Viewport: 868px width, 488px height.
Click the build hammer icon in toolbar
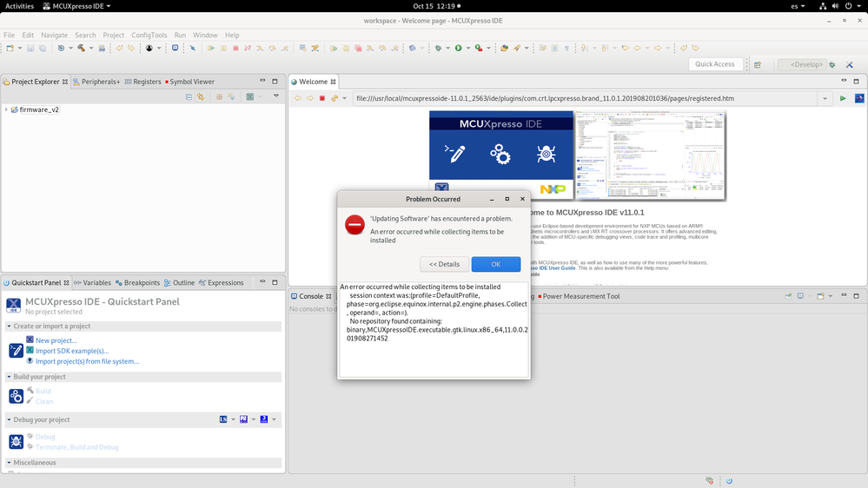pos(82,48)
